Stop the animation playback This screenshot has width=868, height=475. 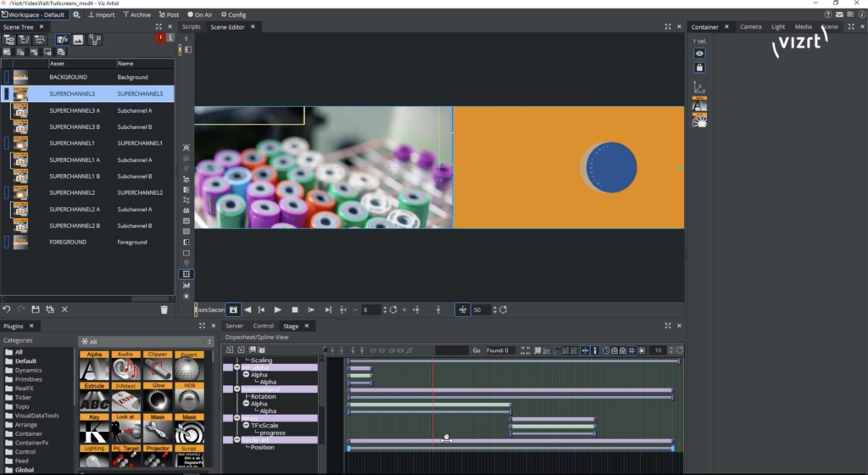[x=294, y=310]
